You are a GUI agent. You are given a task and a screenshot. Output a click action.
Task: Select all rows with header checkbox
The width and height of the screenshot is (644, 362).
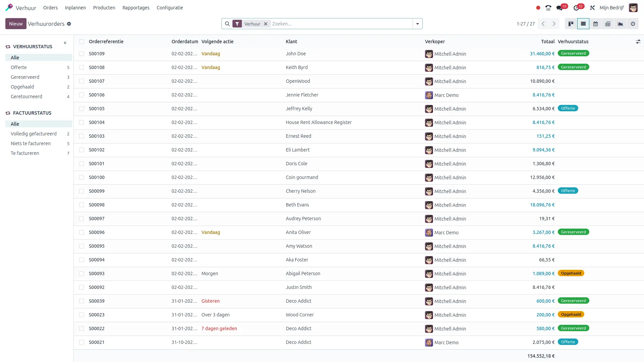coord(82,42)
